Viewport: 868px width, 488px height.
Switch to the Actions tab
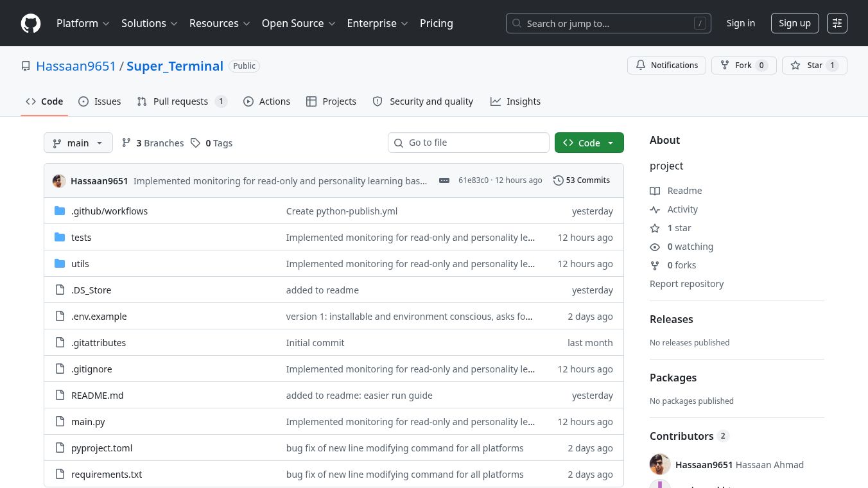click(x=266, y=101)
